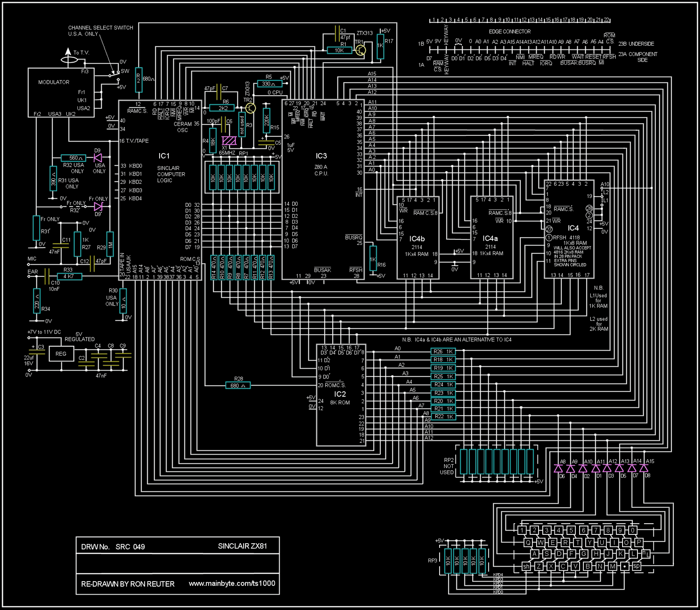Click the IC3 chip label

click(x=321, y=156)
